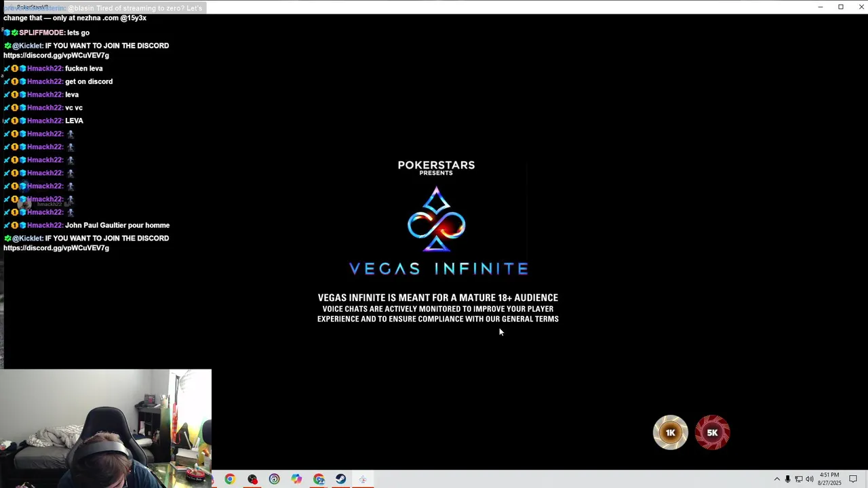Viewport: 868px width, 488px height.
Task: Click the streamer webcam overlay
Action: [x=106, y=428]
